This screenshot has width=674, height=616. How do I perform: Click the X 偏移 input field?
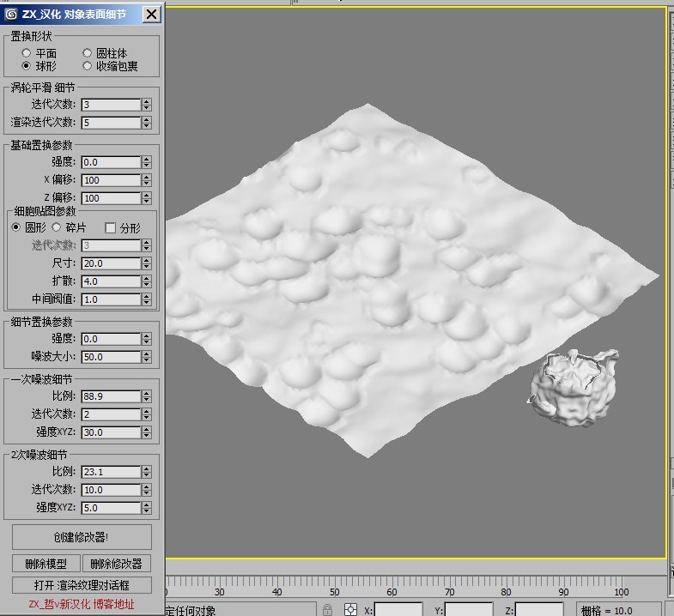click(111, 180)
